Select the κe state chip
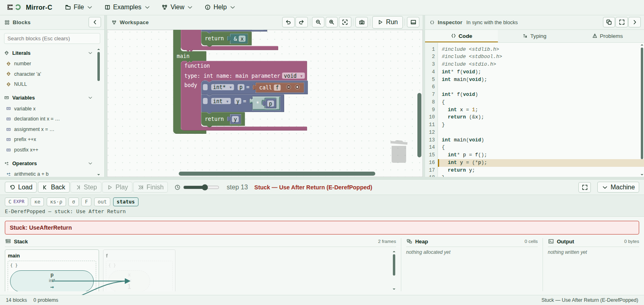The image size is (644, 305). 37,202
